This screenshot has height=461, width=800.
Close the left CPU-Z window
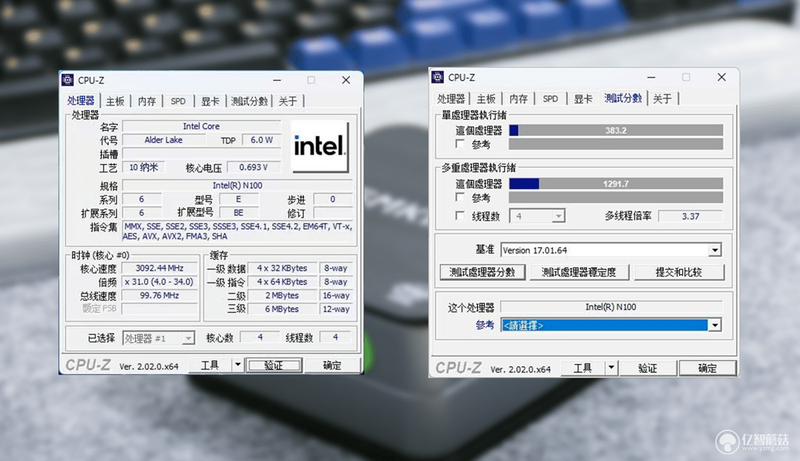(x=346, y=80)
